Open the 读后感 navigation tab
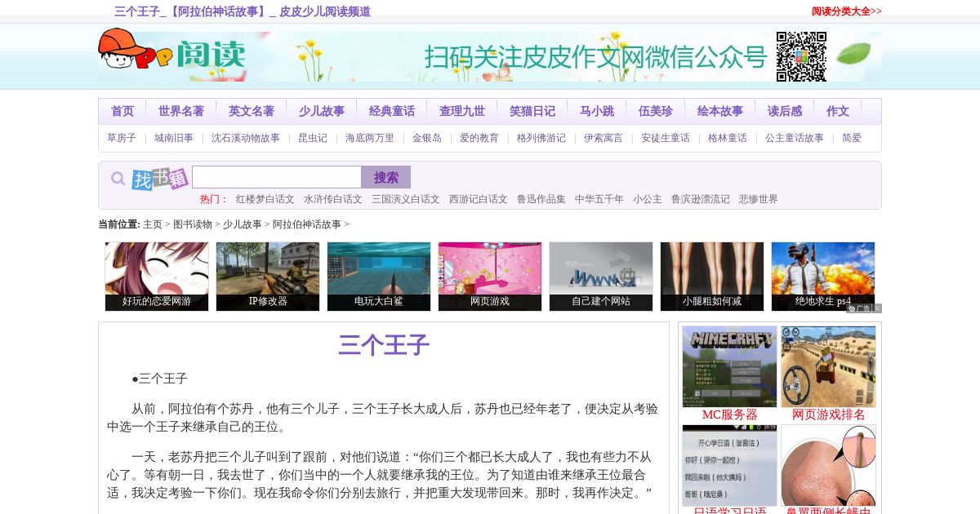Image resolution: width=980 pixels, height=514 pixels. point(785,111)
